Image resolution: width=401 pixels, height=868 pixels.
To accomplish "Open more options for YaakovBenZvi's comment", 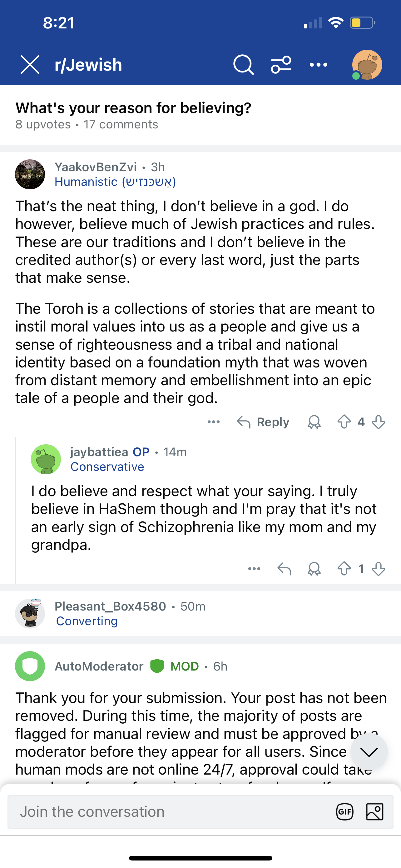I will pos(214,422).
